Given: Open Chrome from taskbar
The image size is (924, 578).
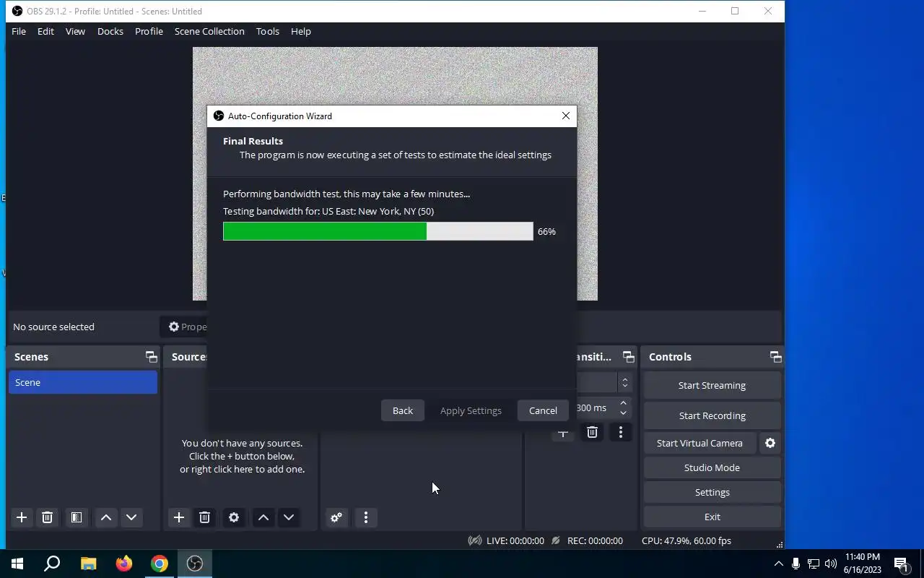Looking at the screenshot, I should click(x=160, y=564).
